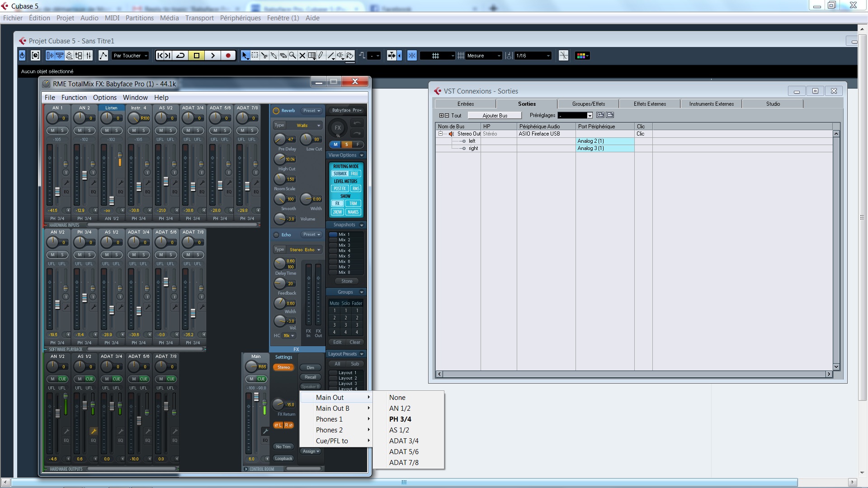
Task: Select the Object Selection arrow tool
Action: (245, 56)
